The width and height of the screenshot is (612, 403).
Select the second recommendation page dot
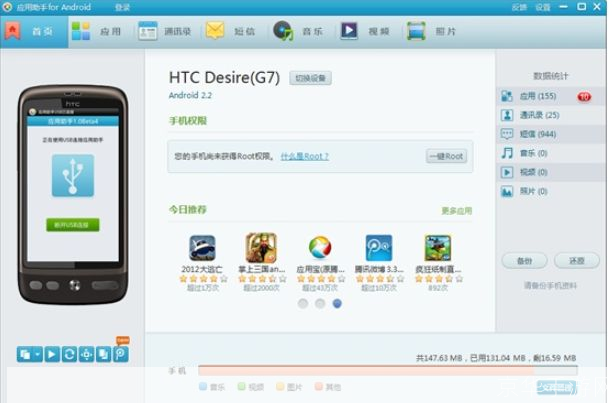pos(320,304)
